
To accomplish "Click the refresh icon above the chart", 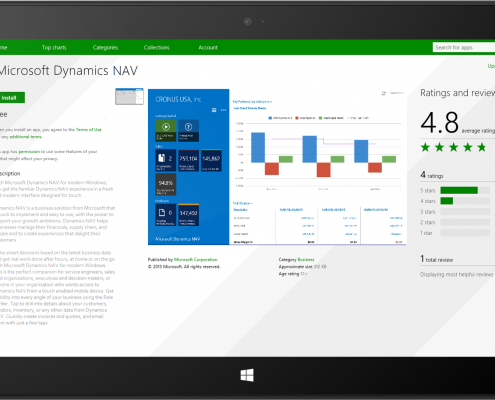I will [384, 94].
